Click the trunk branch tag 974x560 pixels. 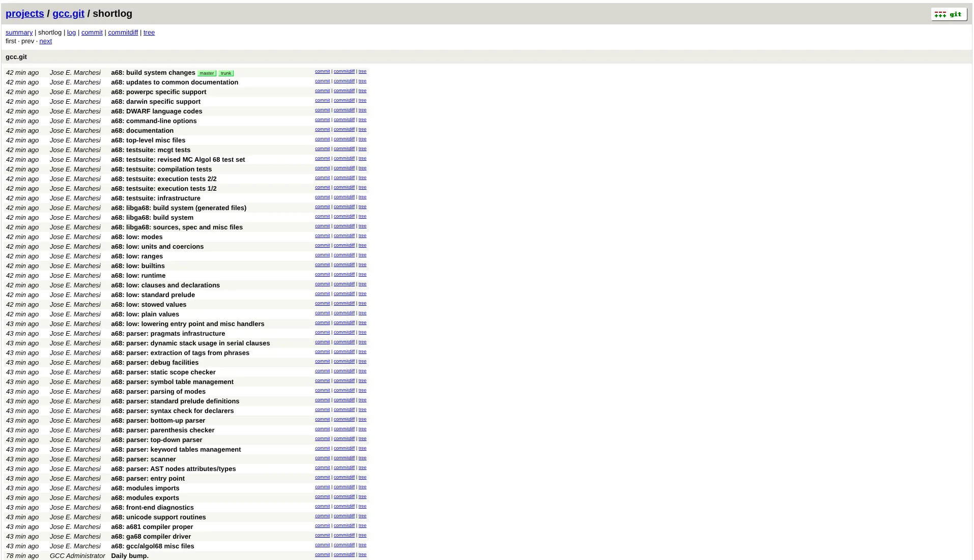click(x=226, y=73)
